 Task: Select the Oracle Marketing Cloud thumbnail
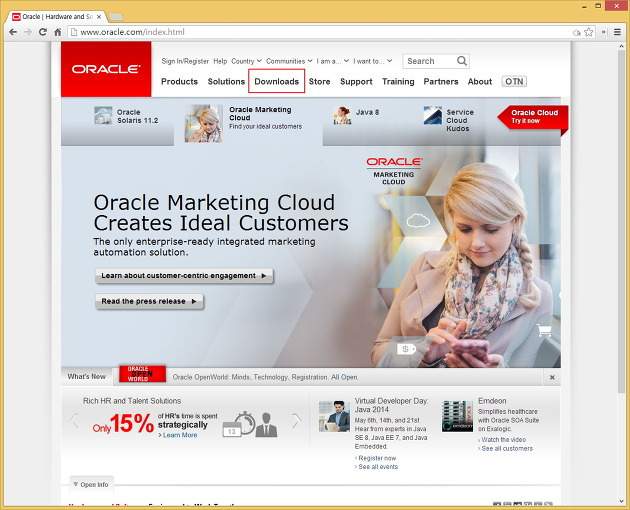(204, 123)
